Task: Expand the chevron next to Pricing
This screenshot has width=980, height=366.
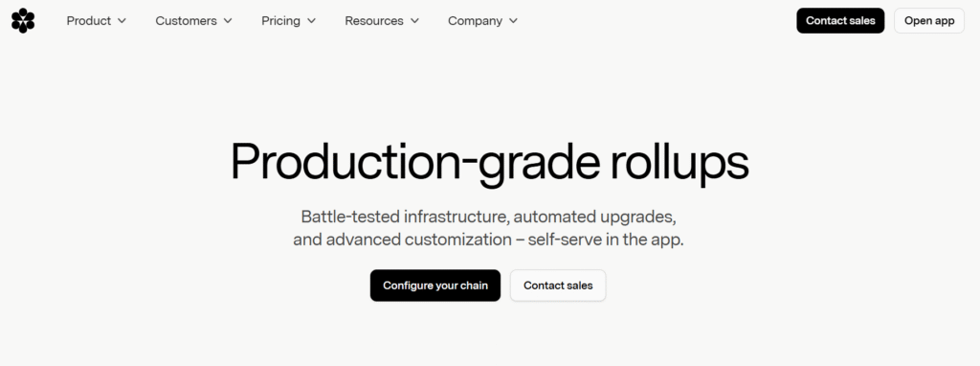Action: [311, 21]
